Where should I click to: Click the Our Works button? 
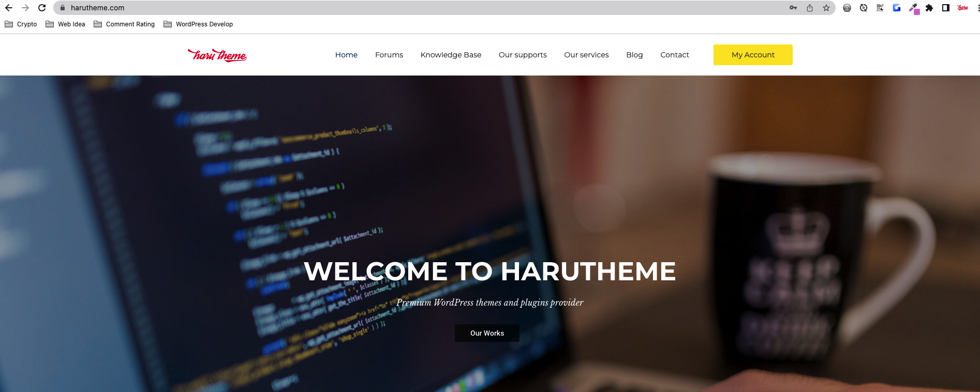(x=487, y=333)
